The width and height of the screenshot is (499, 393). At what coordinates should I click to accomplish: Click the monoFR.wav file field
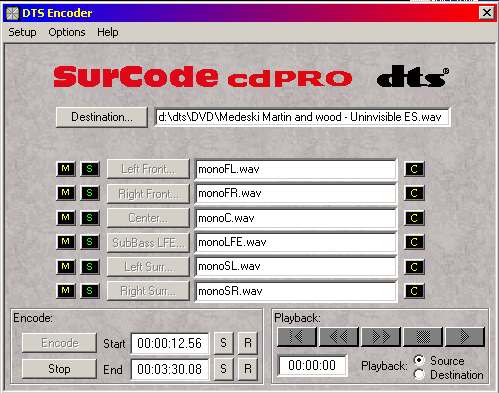[296, 193]
